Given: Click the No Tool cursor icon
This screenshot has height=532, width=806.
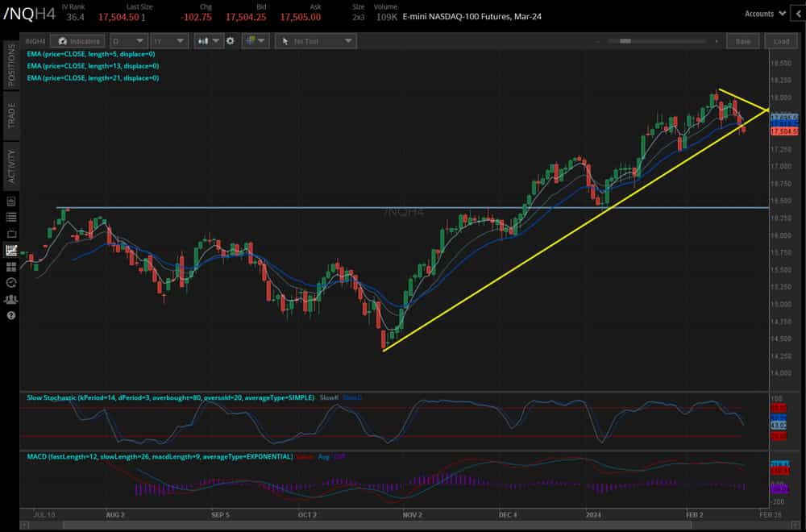Looking at the screenshot, I should coord(285,41).
